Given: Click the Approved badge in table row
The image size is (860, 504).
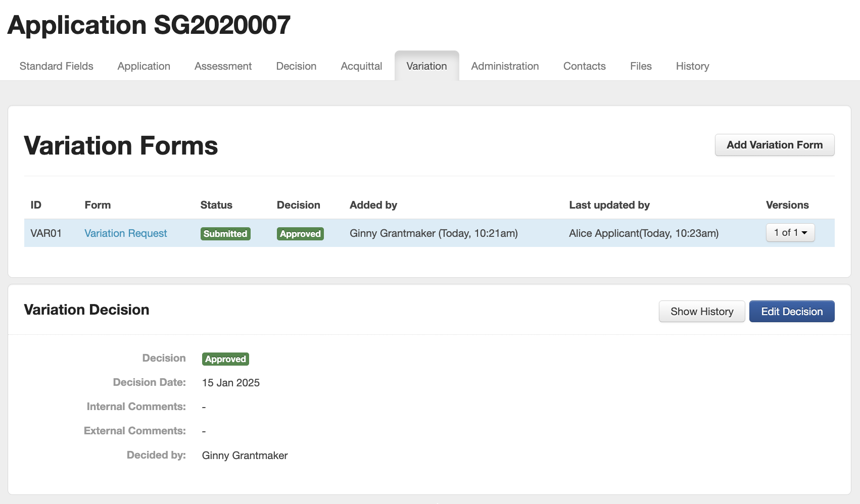Looking at the screenshot, I should pos(300,234).
